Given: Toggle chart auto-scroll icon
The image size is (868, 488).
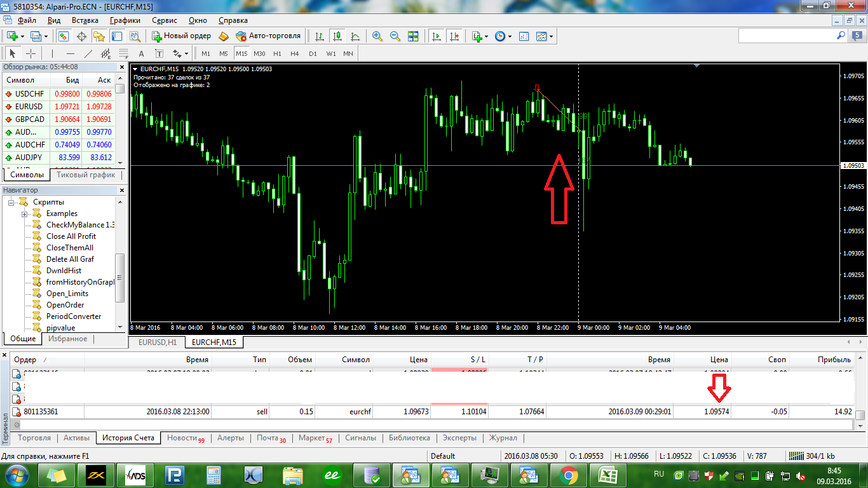Looking at the screenshot, I should tap(436, 36).
